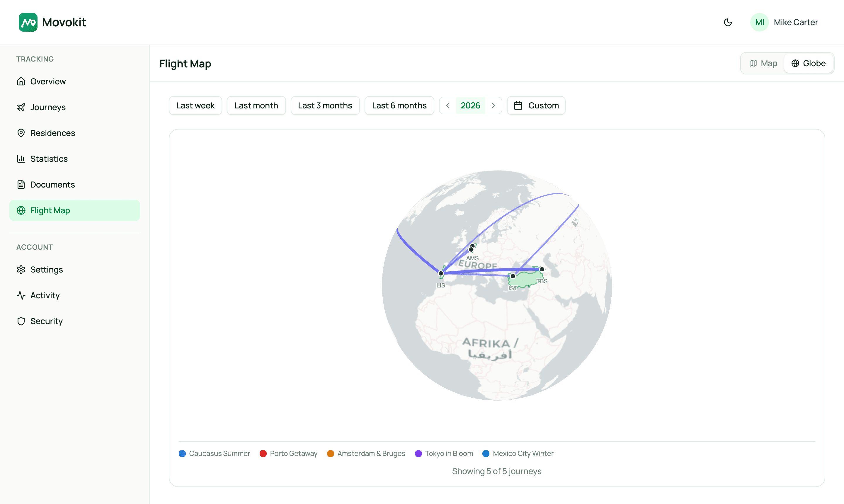Screen dimensions: 844x504
Task: Go to Journeys in sidebar
Action: tap(75, 107)
